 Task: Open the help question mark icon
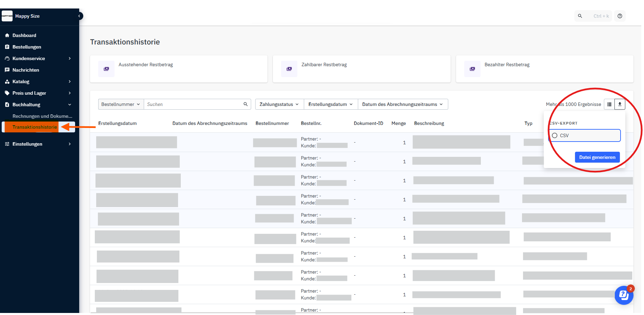620,16
